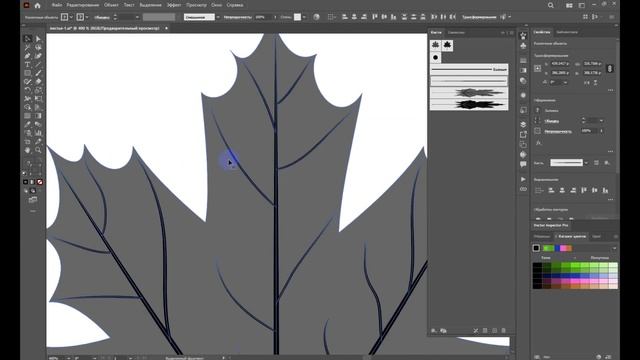Open search with the magnifier icon
This screenshot has width=640, height=360.
551,5
